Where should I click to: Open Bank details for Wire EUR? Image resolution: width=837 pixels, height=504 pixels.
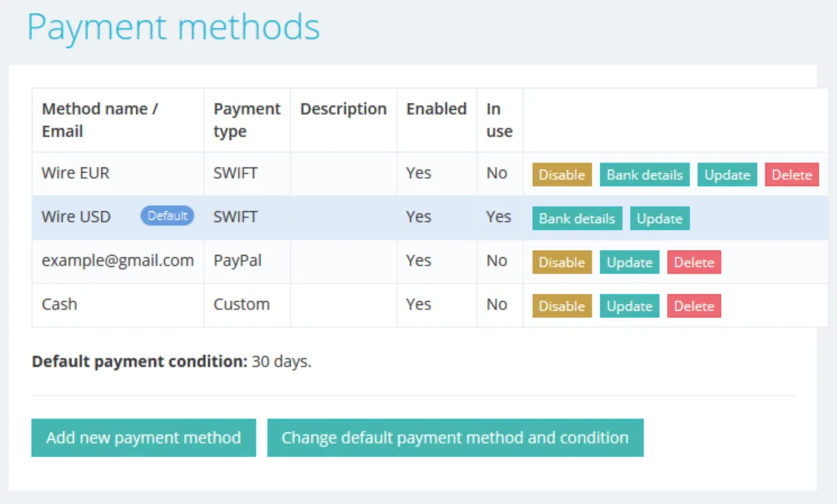[x=644, y=175]
